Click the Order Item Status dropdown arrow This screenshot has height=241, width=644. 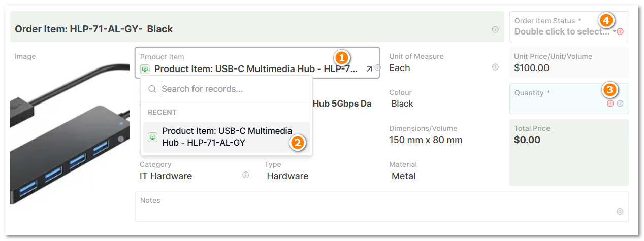(x=614, y=31)
